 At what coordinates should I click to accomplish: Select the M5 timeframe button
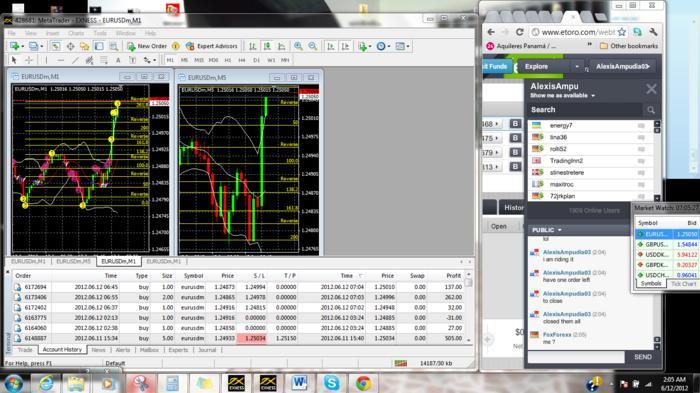click(184, 60)
